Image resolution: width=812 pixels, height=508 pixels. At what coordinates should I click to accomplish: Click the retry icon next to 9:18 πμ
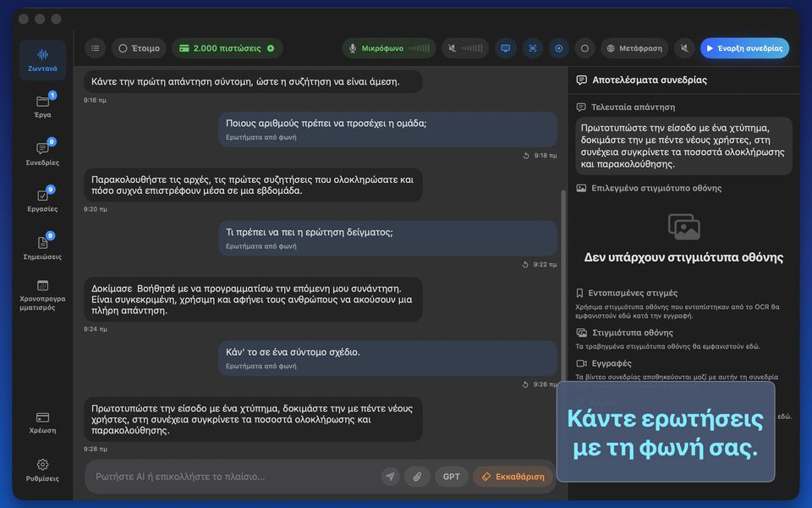click(526, 156)
